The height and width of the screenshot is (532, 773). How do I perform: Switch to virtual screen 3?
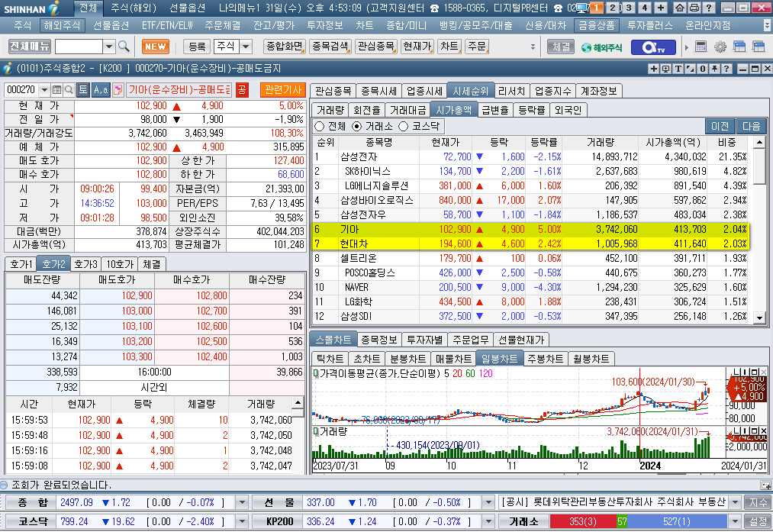pos(629,8)
